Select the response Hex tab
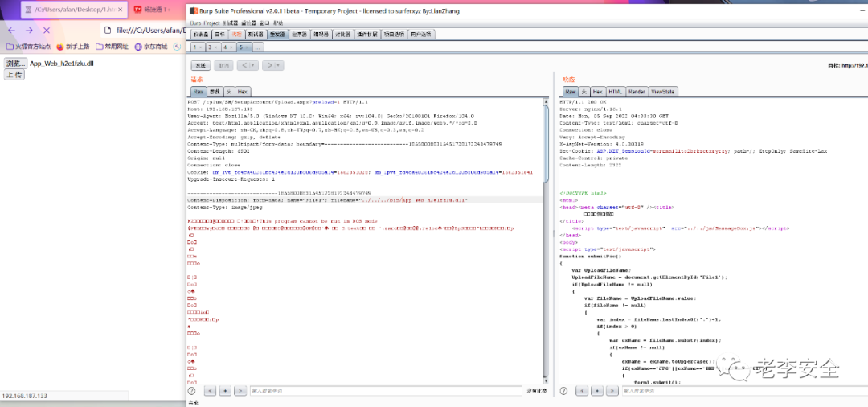The width and height of the screenshot is (868, 407). pyautogui.click(x=598, y=92)
